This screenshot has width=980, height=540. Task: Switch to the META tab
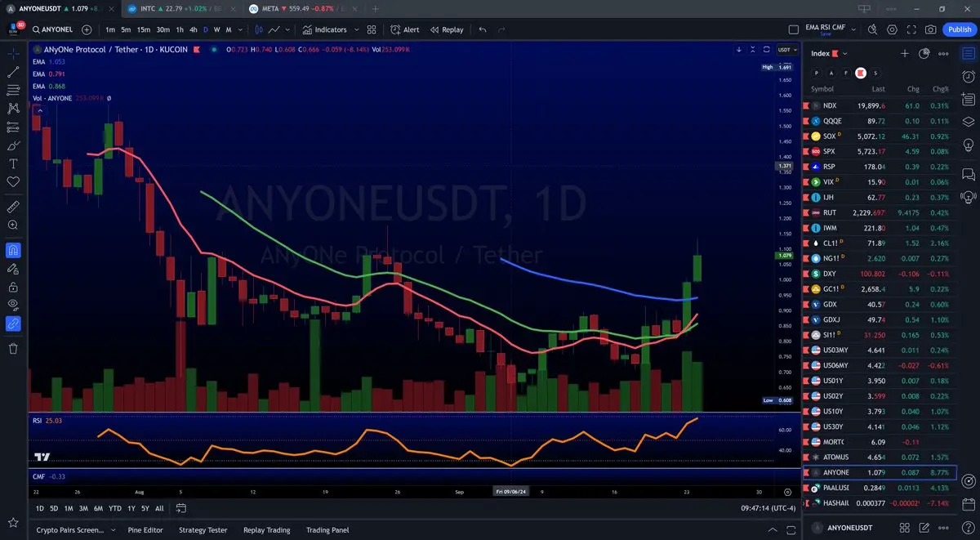(x=302, y=8)
